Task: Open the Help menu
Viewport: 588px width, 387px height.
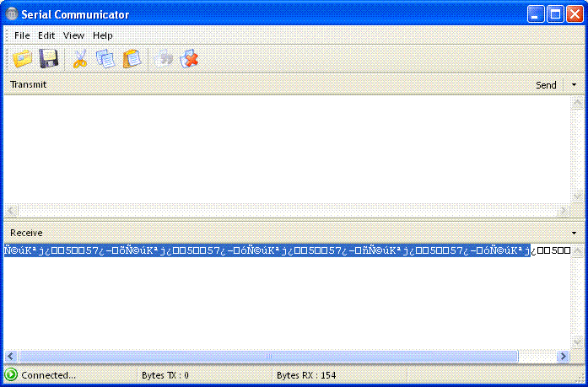Action: tap(103, 35)
